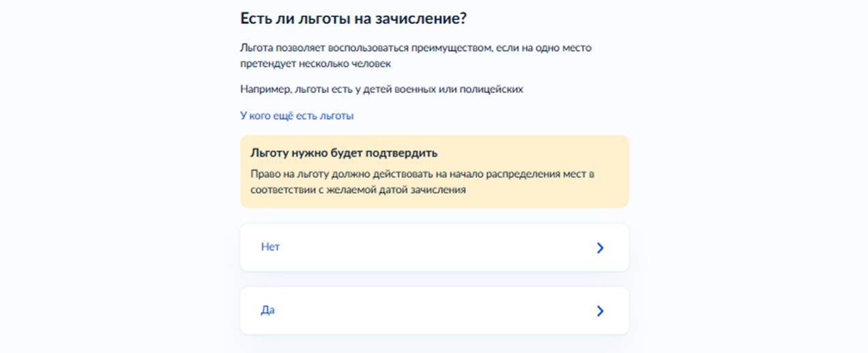Click the empty middle area of the "Нет" card
Viewport: 868px width, 353px height.
coord(434,247)
